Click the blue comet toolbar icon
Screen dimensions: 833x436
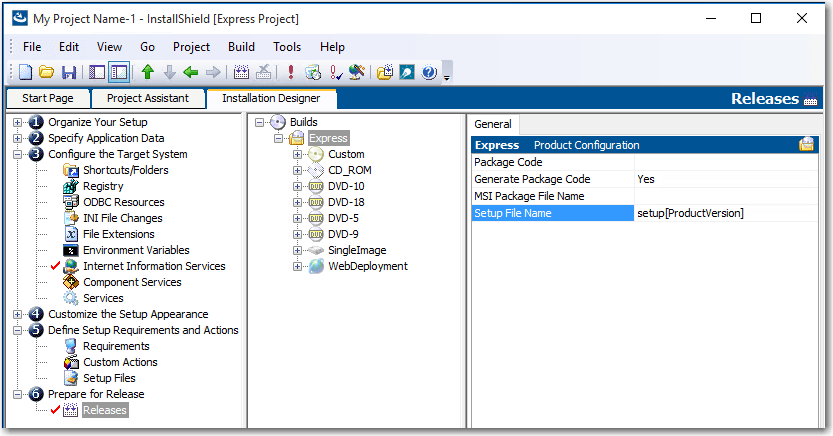point(407,72)
